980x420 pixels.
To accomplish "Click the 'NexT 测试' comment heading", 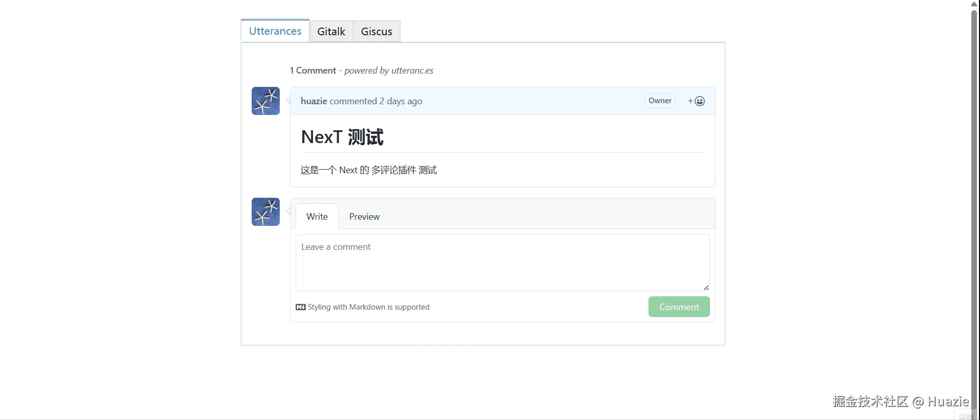I will (x=342, y=137).
